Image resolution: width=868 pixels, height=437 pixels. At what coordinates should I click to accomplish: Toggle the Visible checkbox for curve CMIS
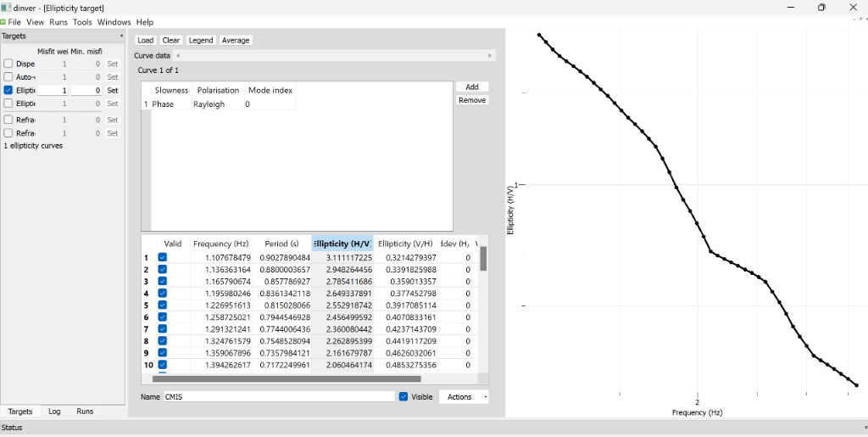click(403, 397)
